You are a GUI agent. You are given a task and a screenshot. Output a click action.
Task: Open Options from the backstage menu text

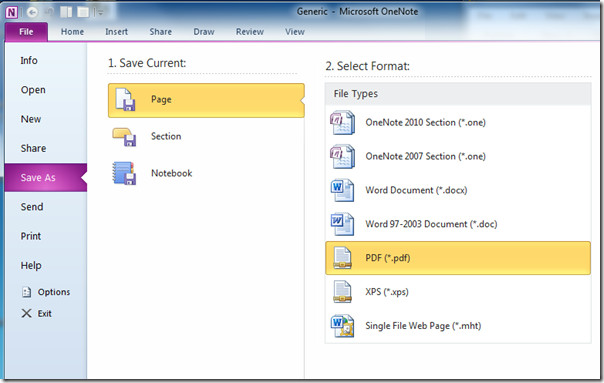tap(54, 292)
